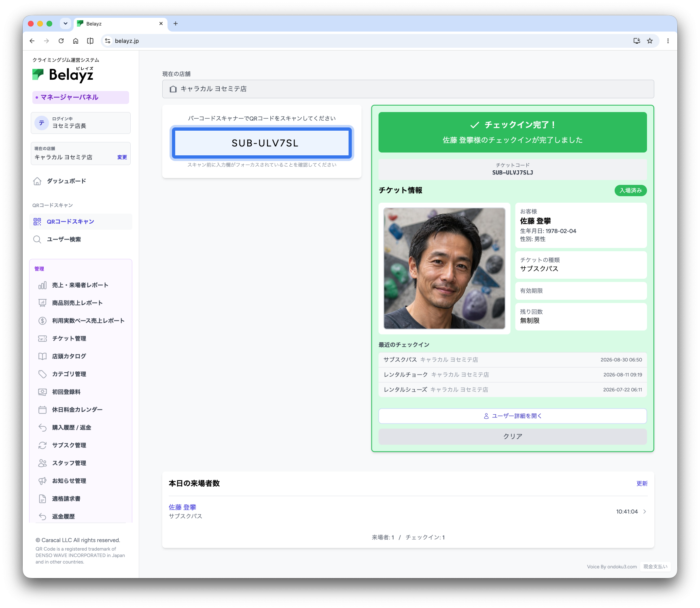Expand 佐藤 登攀 visitor row chevron
Screen dimensions: 700x608
point(645,512)
